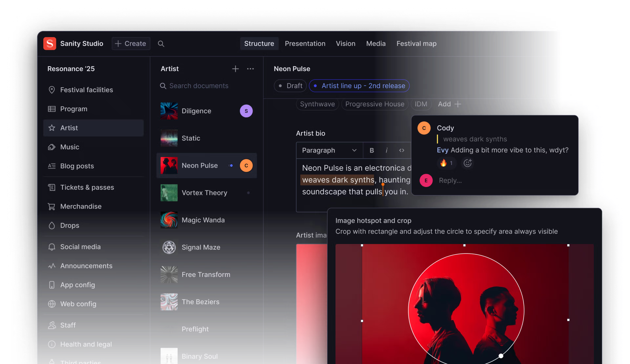
Task: Open Tickets & passes in sidebar
Action: tap(87, 187)
